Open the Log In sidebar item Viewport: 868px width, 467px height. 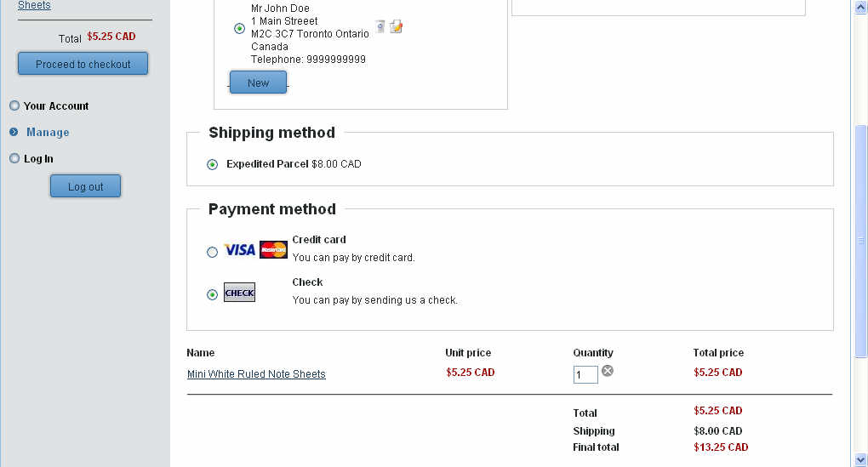[38, 158]
